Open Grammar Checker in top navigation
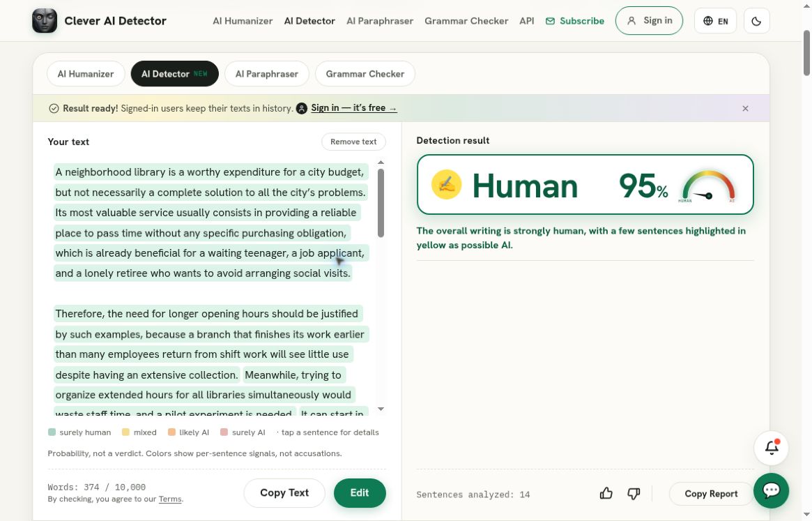 (x=466, y=21)
